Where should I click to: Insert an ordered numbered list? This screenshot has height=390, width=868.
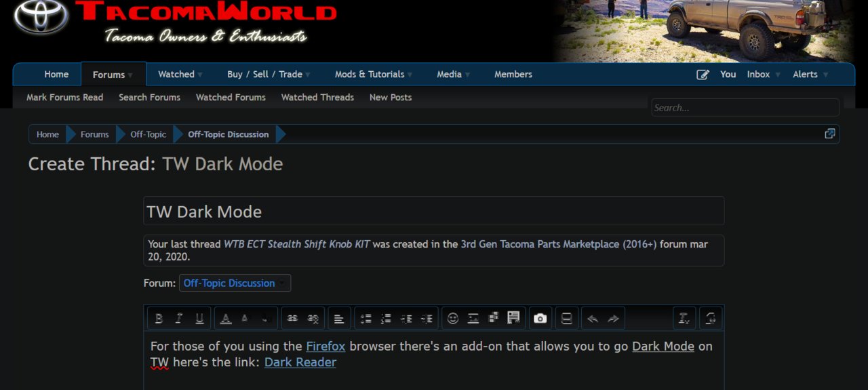pyautogui.click(x=386, y=318)
